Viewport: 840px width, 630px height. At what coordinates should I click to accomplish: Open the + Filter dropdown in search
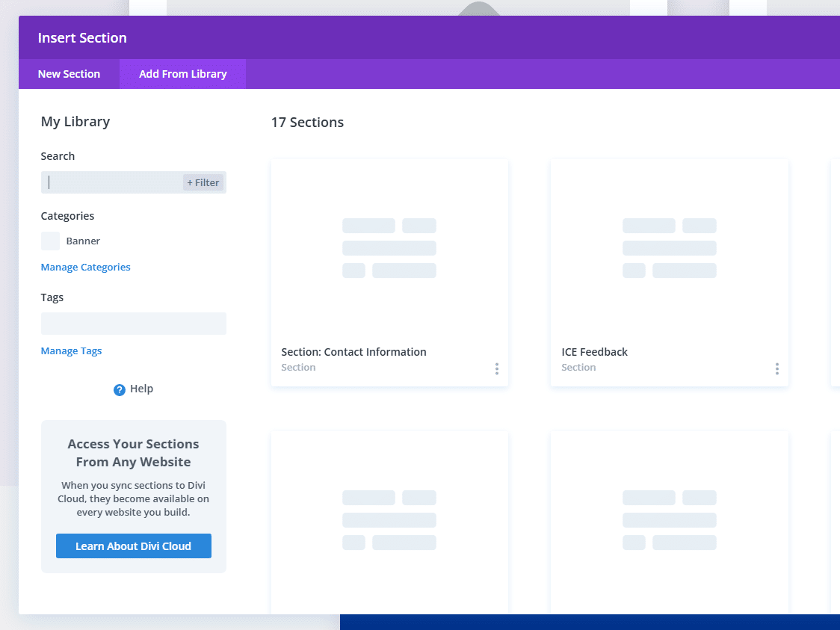[x=203, y=182]
